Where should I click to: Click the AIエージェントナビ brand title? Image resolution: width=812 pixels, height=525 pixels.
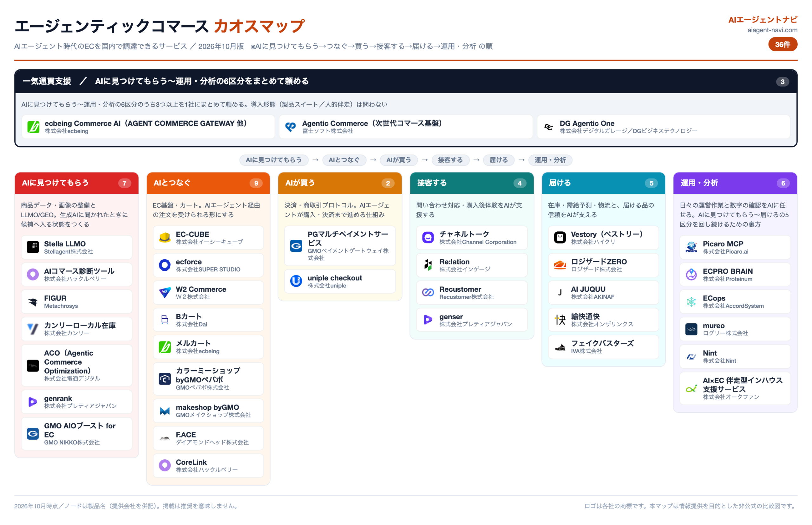point(763,20)
